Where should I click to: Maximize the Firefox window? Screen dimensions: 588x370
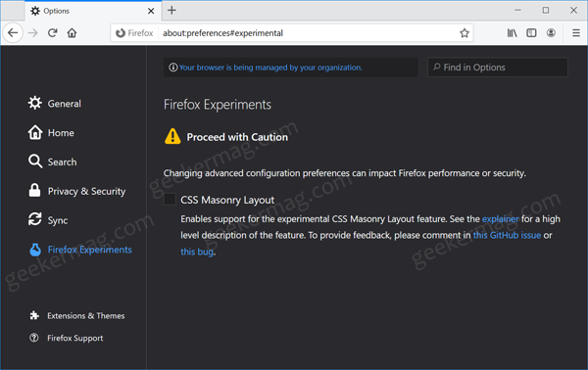tap(546, 10)
